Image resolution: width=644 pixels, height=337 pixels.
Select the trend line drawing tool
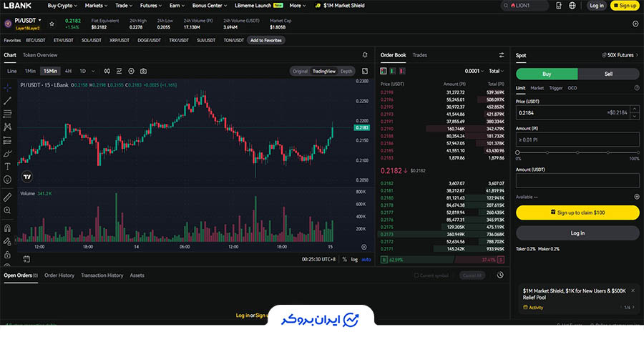(x=7, y=100)
